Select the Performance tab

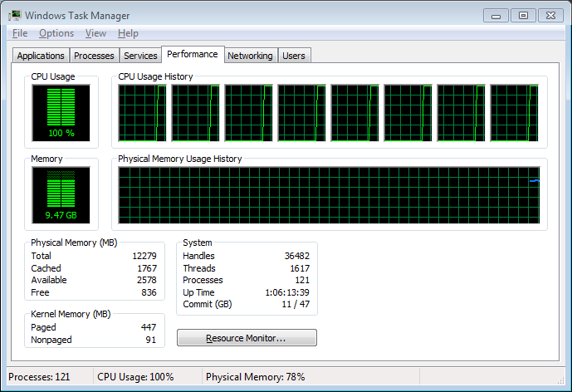(193, 54)
